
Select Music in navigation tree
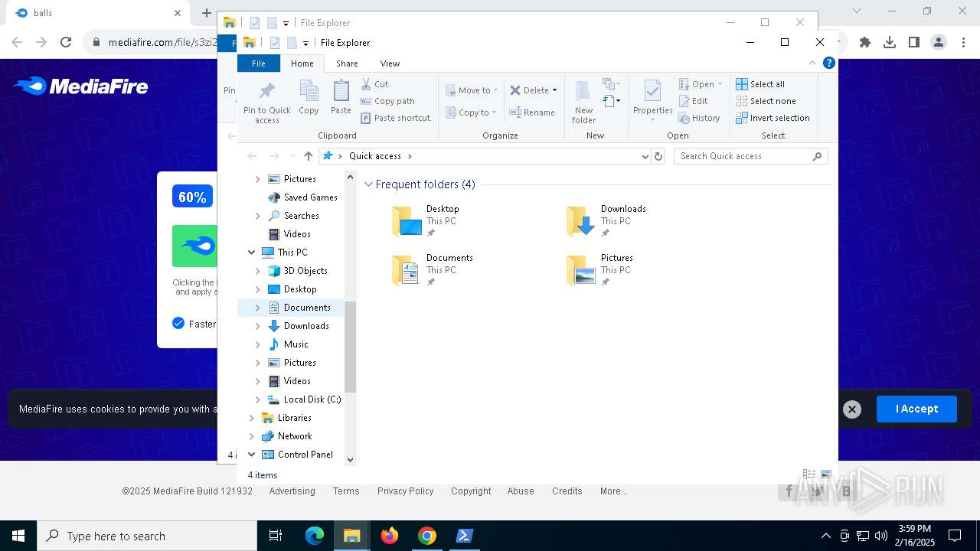coord(296,344)
